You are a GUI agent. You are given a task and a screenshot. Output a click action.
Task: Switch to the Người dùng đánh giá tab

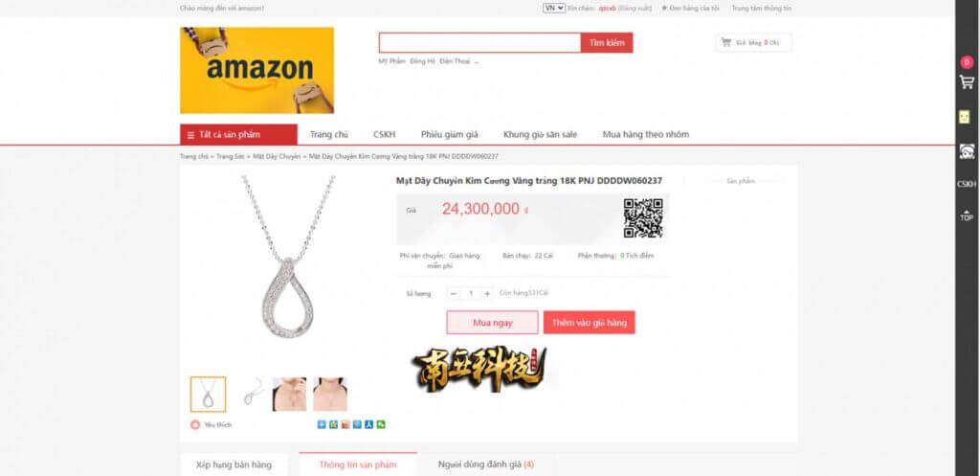pyautogui.click(x=485, y=465)
